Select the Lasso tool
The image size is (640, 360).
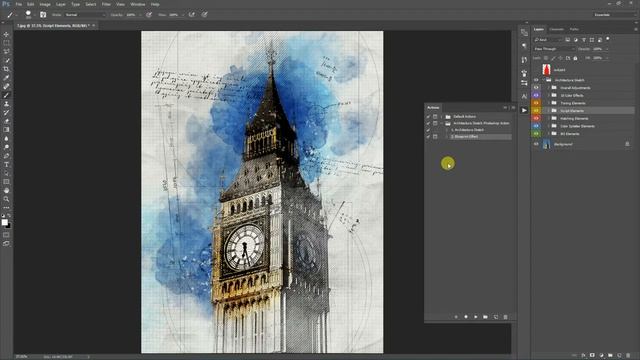(6, 51)
